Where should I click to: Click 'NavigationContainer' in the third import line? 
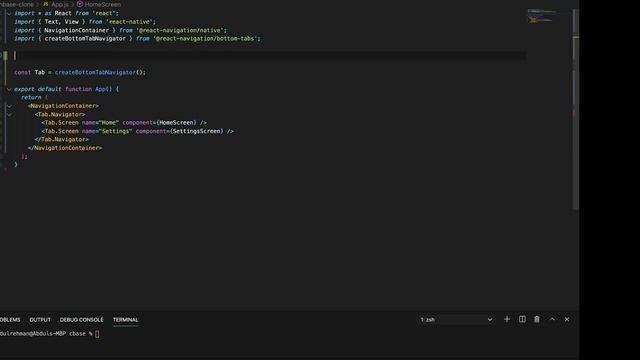tap(76, 30)
